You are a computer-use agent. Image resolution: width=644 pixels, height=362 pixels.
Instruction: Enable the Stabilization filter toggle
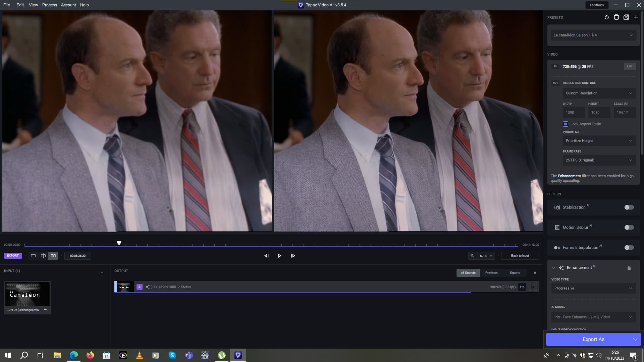click(629, 207)
